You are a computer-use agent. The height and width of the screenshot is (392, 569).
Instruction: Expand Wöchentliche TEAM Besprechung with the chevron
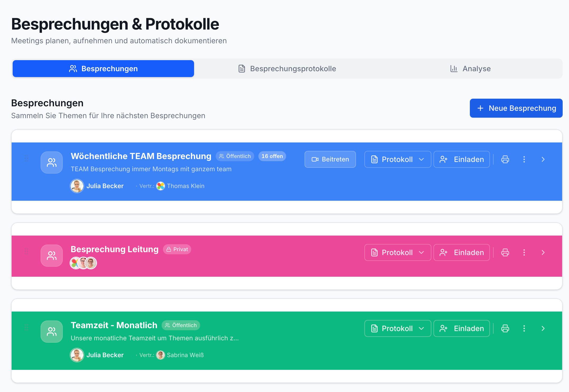click(543, 159)
